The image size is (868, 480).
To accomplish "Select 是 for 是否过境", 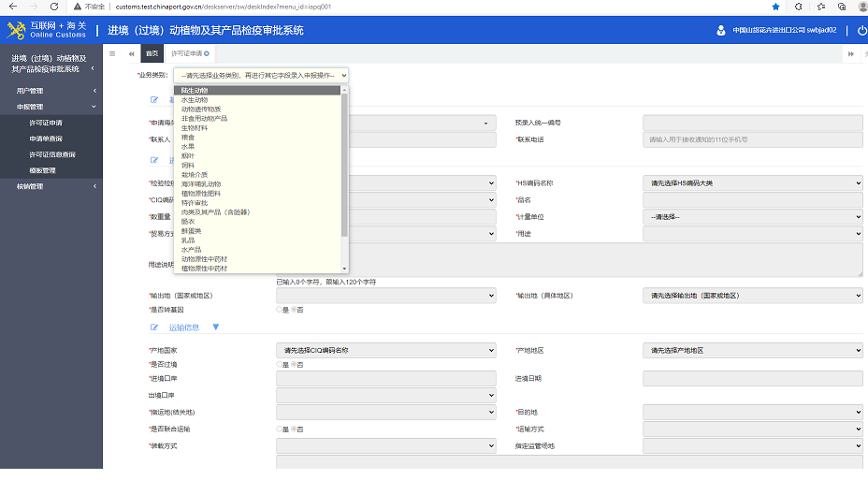I will click(280, 364).
